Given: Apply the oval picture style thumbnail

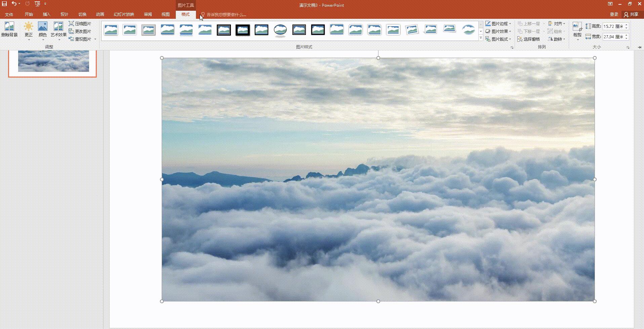Looking at the screenshot, I should click(280, 30).
